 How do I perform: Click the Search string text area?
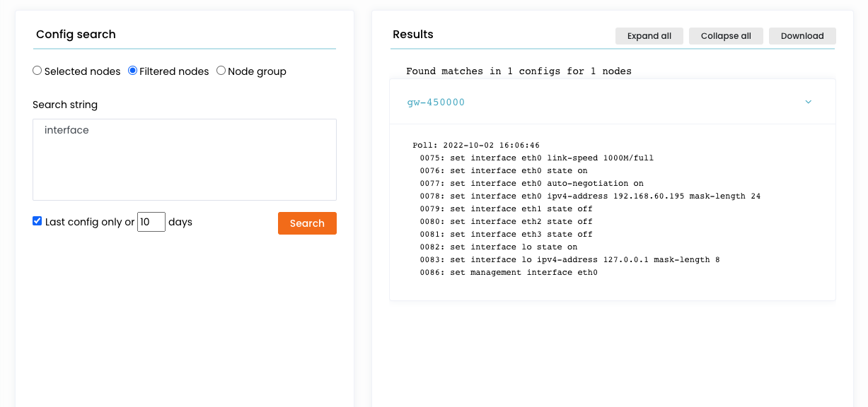pyautogui.click(x=184, y=159)
